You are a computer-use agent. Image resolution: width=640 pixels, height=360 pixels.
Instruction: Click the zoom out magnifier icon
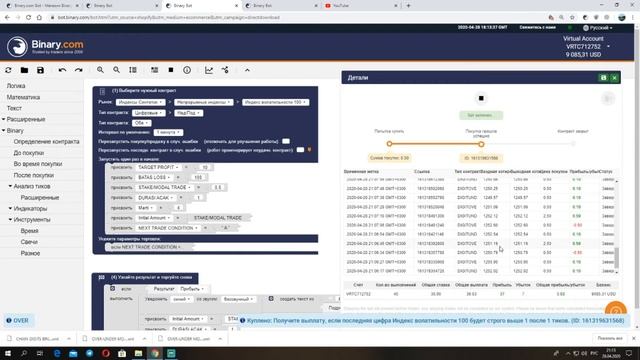[116, 70]
